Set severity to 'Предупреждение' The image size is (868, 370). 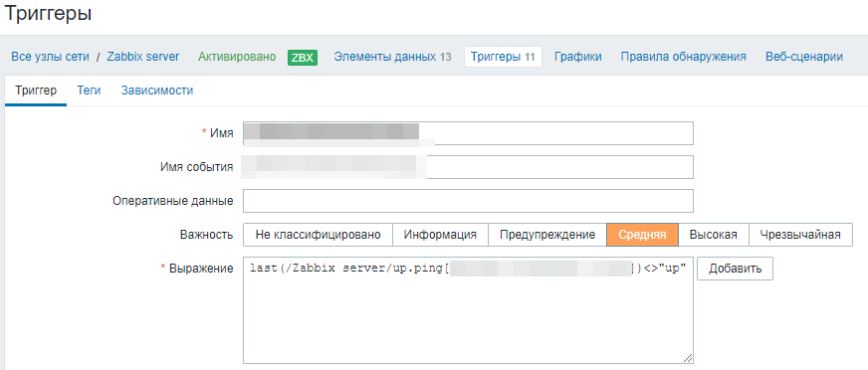point(547,235)
